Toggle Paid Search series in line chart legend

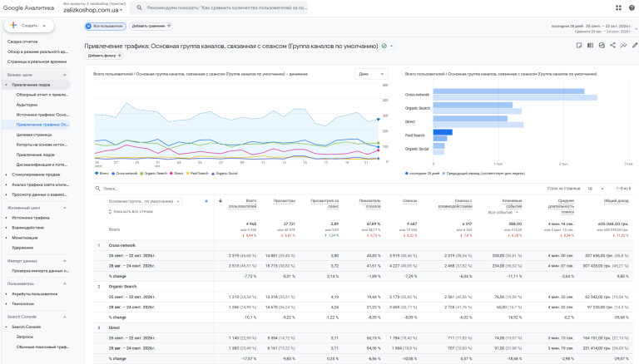coord(197,174)
